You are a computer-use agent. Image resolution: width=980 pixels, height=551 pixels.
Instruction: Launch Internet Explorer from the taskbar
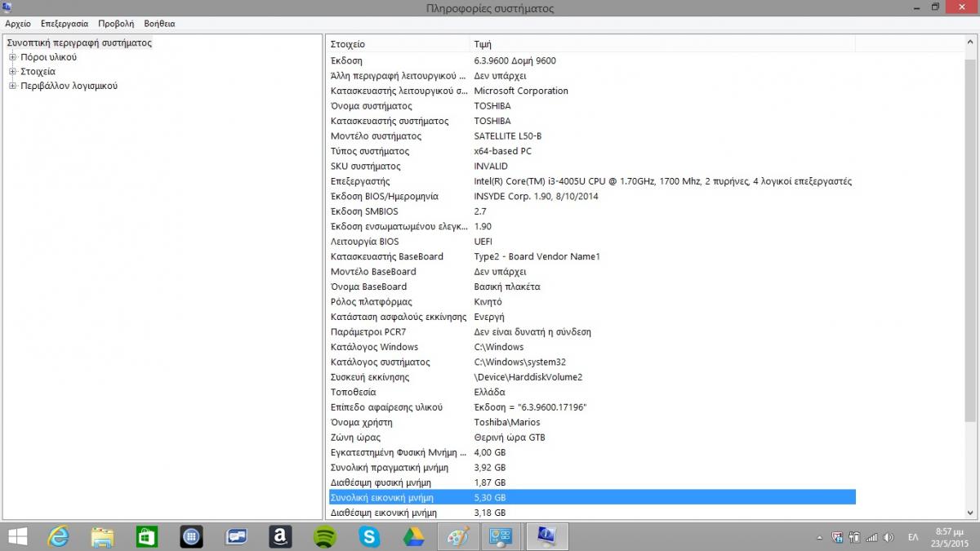pos(59,537)
